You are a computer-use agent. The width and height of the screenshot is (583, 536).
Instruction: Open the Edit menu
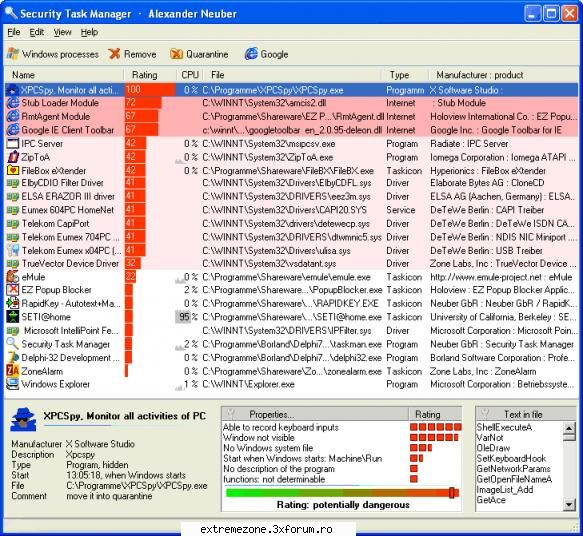pos(37,32)
